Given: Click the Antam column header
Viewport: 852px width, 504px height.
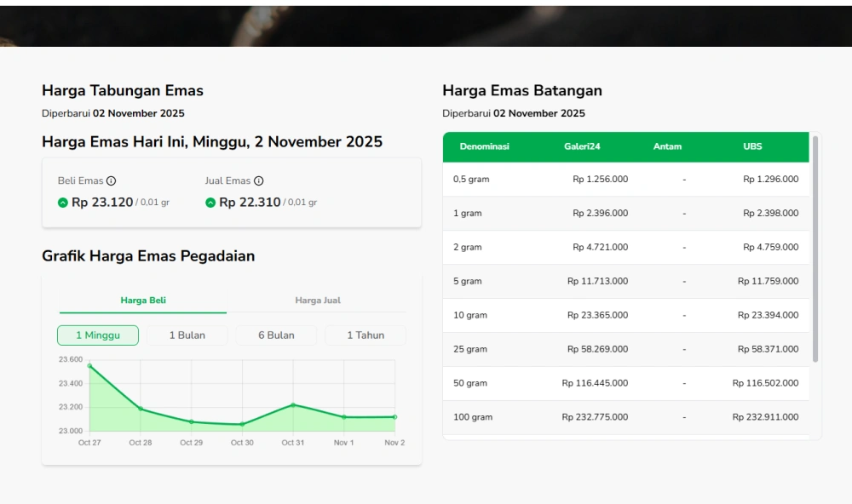Looking at the screenshot, I should (668, 146).
